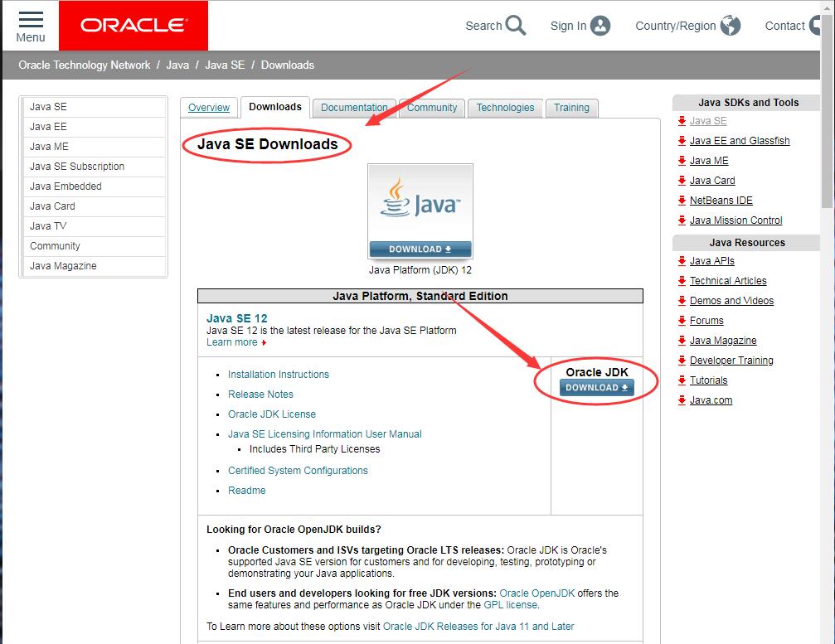This screenshot has width=835, height=644.
Task: Open Java Magazine link under Java Resources
Action: click(x=722, y=341)
